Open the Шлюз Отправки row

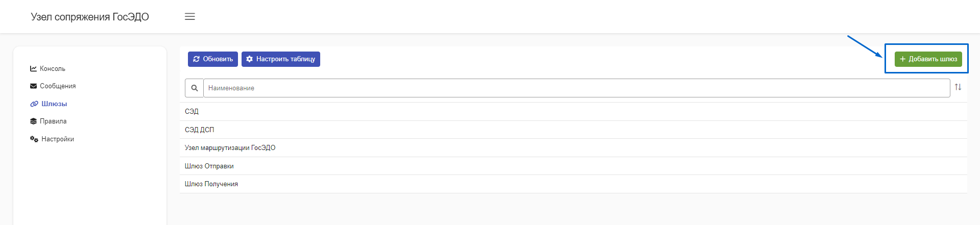pyautogui.click(x=573, y=166)
